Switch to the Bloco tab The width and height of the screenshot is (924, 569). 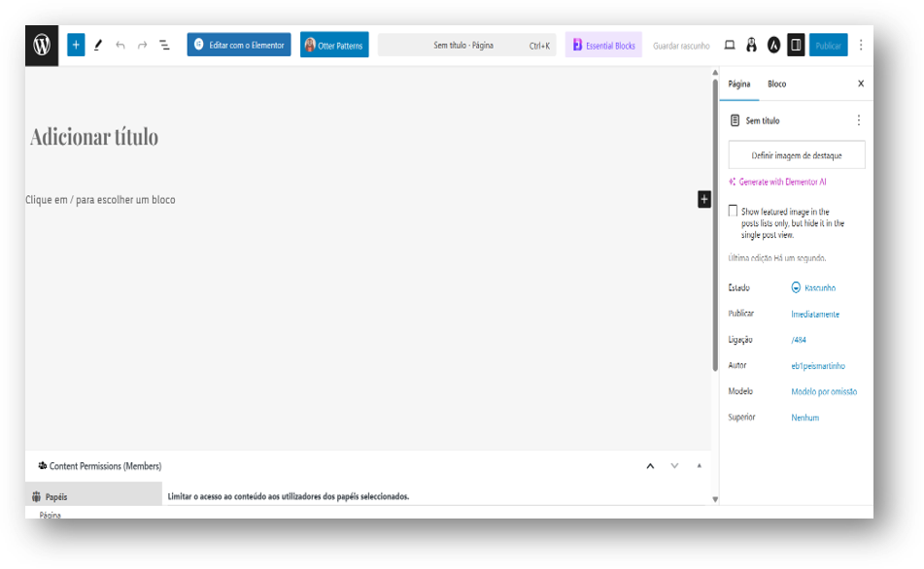point(776,84)
